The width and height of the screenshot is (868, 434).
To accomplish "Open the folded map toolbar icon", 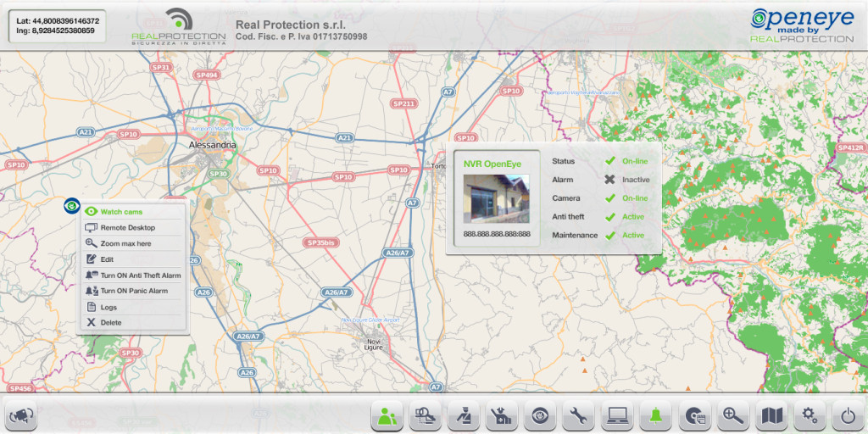I will point(771,415).
